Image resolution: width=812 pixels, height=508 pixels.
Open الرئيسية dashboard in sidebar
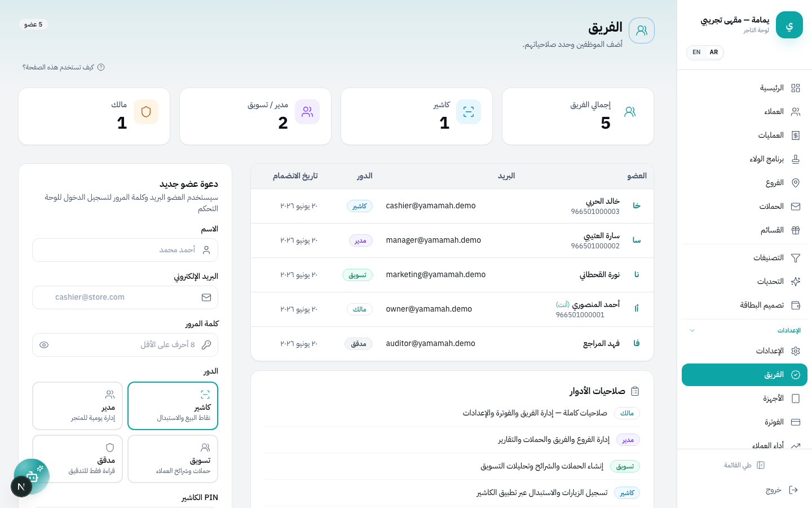[744, 88]
